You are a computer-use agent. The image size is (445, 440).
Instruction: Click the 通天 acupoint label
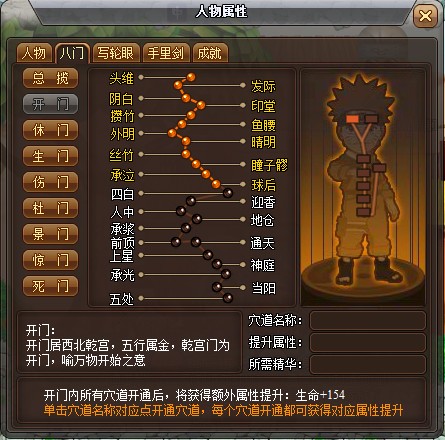pos(262,243)
